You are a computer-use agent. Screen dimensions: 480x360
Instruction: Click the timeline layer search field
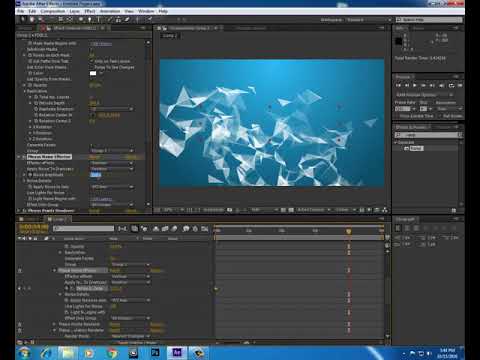pyautogui.click(x=83, y=228)
